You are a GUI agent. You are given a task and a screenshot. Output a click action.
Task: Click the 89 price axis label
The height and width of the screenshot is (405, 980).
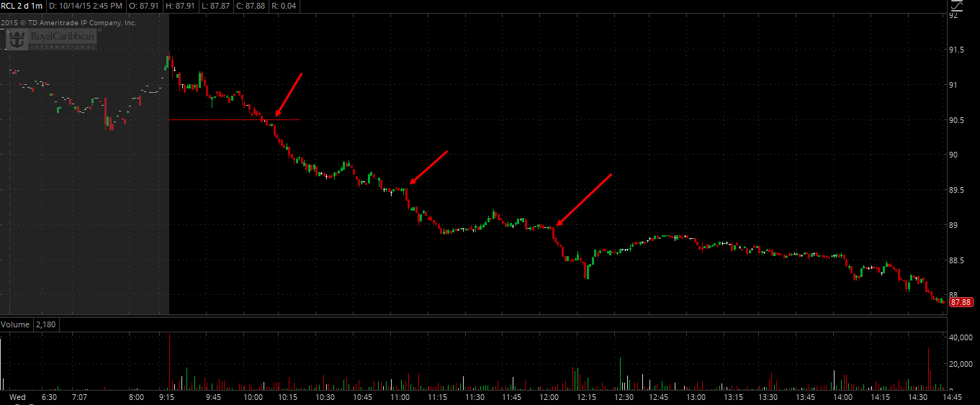[x=953, y=225]
